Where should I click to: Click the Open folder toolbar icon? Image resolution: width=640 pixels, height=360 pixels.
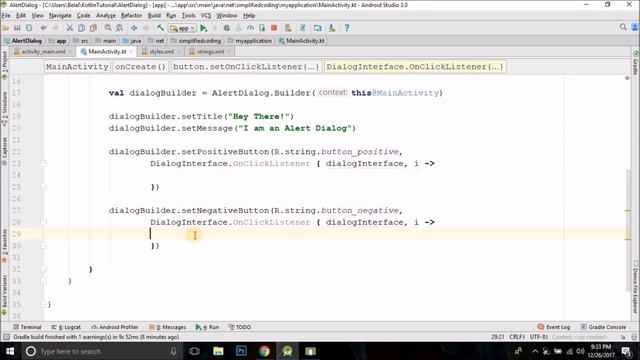click(x=6, y=28)
